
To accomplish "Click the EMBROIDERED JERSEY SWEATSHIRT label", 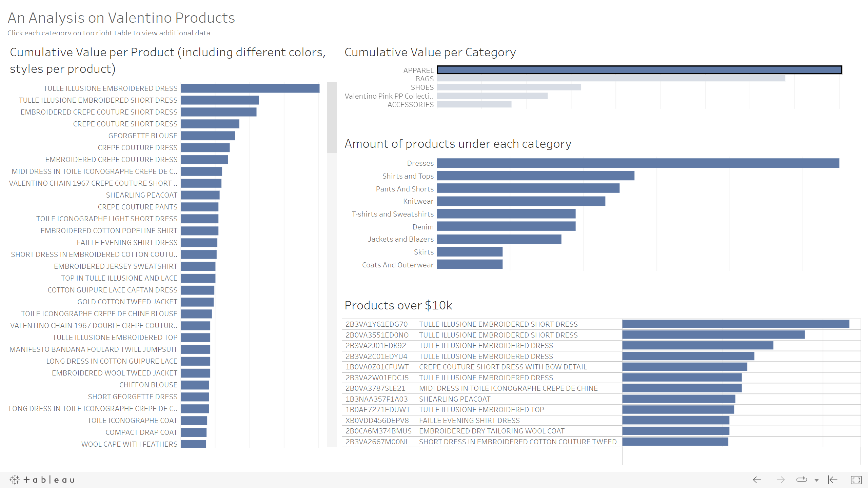I will pyautogui.click(x=116, y=266).
